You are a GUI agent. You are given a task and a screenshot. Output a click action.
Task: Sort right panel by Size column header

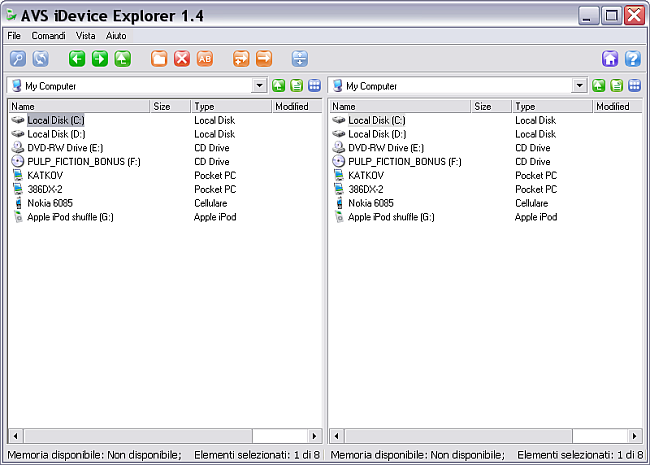click(491, 107)
